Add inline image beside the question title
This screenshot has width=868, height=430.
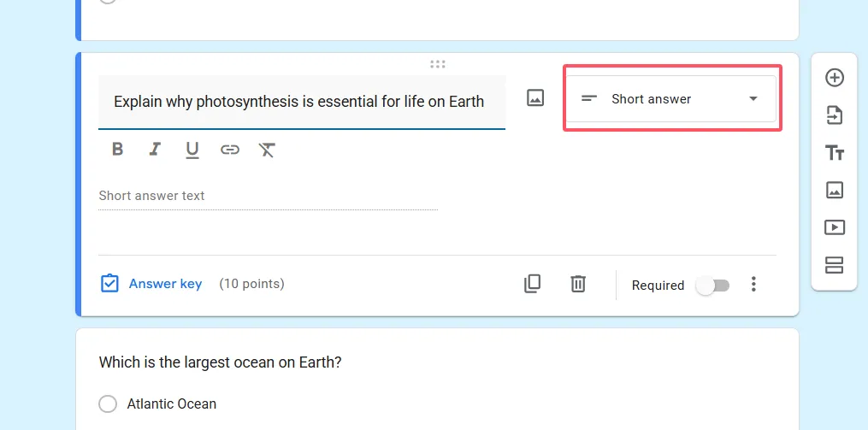click(535, 98)
